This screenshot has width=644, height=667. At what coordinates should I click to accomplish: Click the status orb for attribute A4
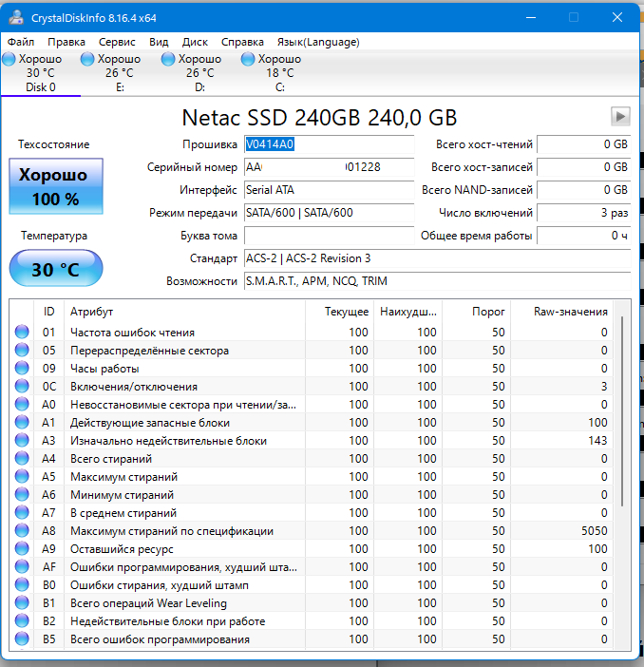click(x=22, y=459)
